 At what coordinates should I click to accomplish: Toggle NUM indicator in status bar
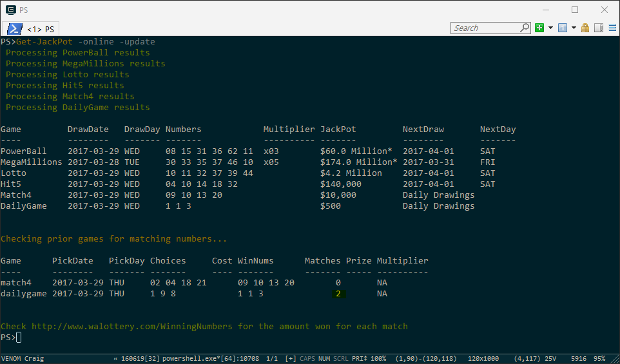pyautogui.click(x=324, y=359)
